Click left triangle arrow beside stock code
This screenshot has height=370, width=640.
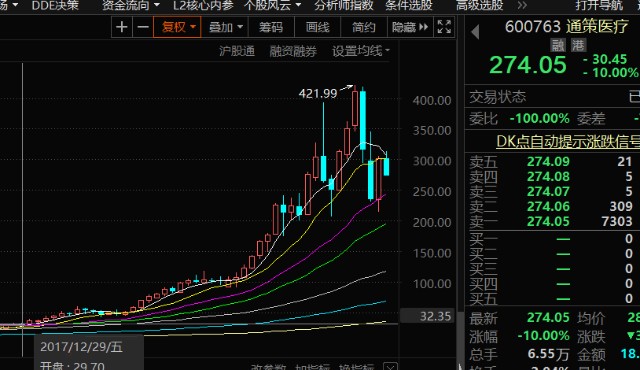point(475,32)
